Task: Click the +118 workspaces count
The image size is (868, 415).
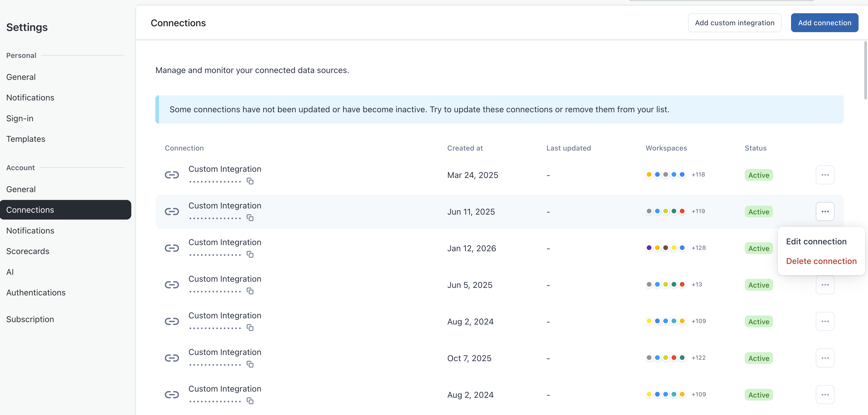Action: click(x=698, y=175)
